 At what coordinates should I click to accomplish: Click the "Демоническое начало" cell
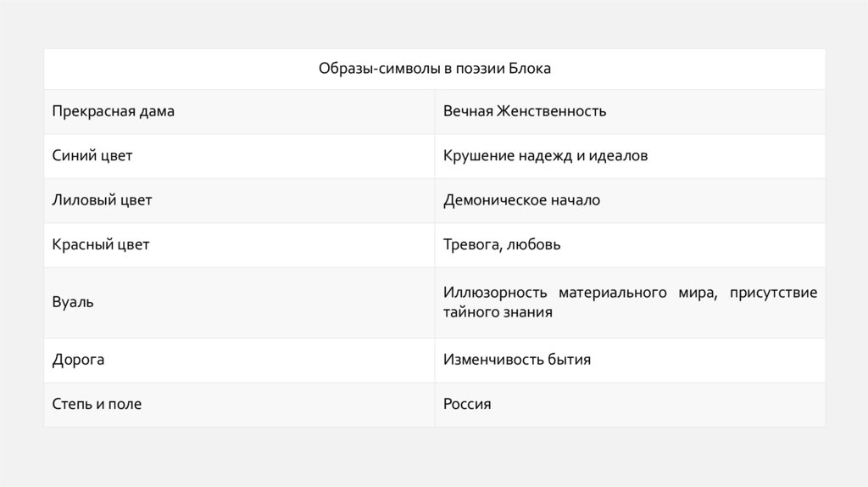(521, 200)
